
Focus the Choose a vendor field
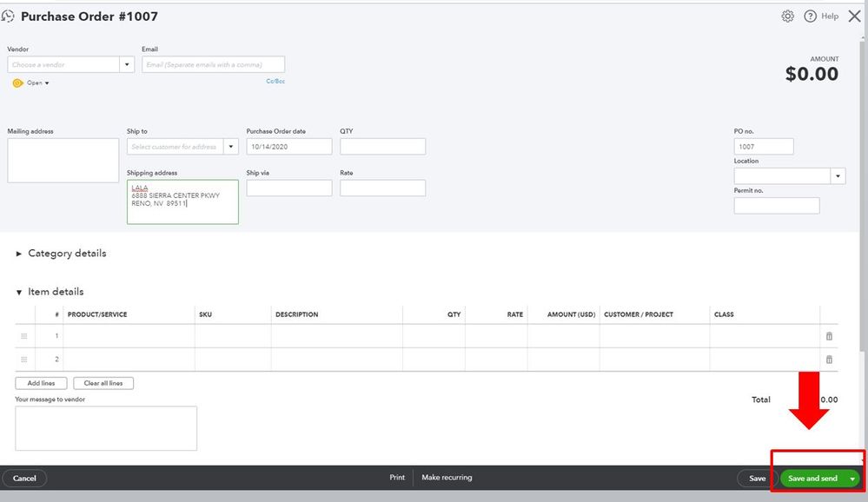coord(63,64)
